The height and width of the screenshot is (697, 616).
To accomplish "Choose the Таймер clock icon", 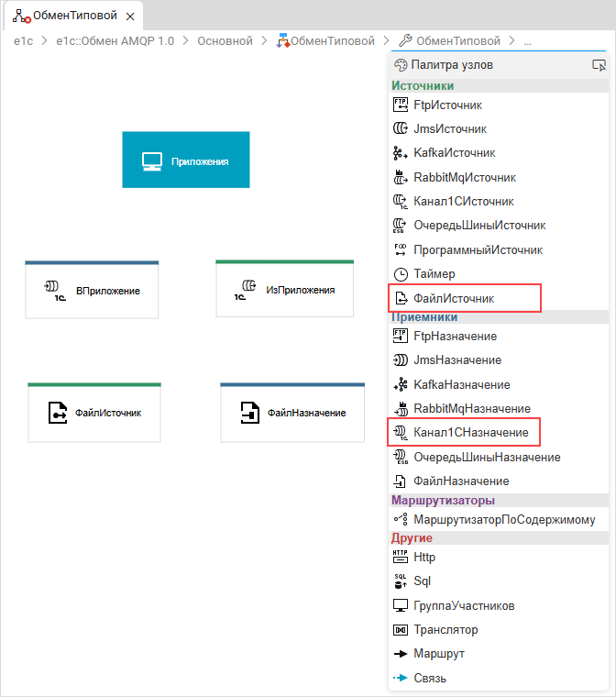I will [x=400, y=273].
